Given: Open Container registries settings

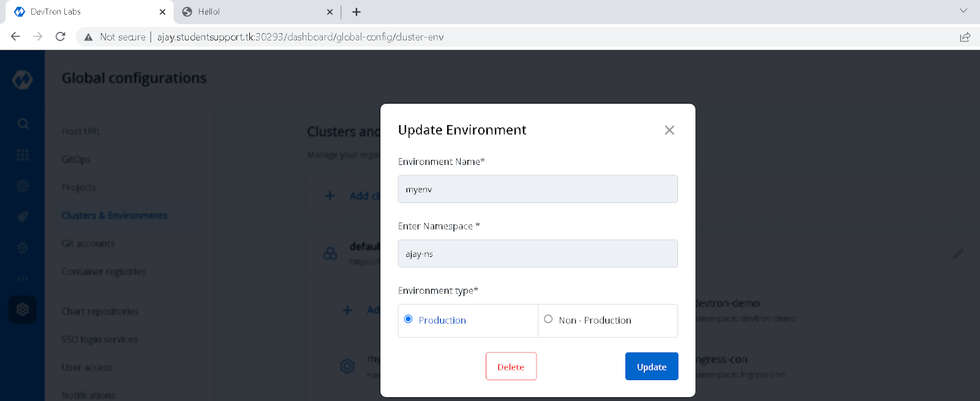Looking at the screenshot, I should coord(103,272).
